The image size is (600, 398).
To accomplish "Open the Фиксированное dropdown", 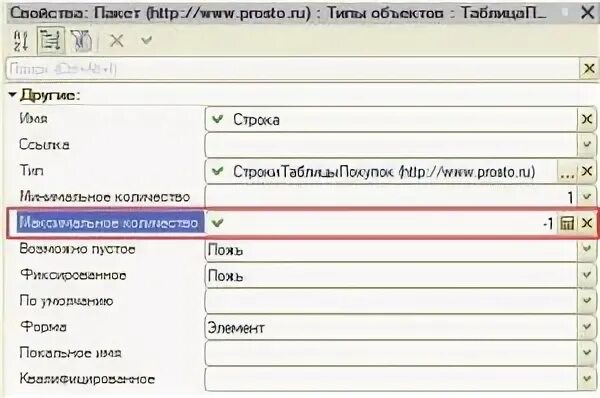I will point(587,275).
